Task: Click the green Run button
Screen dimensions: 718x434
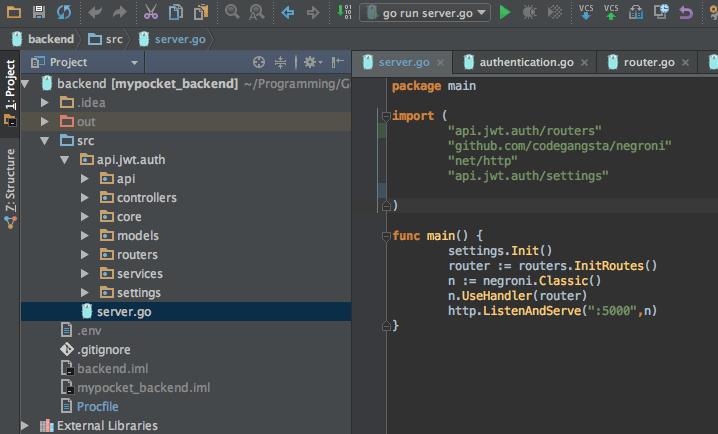Action: click(x=505, y=13)
